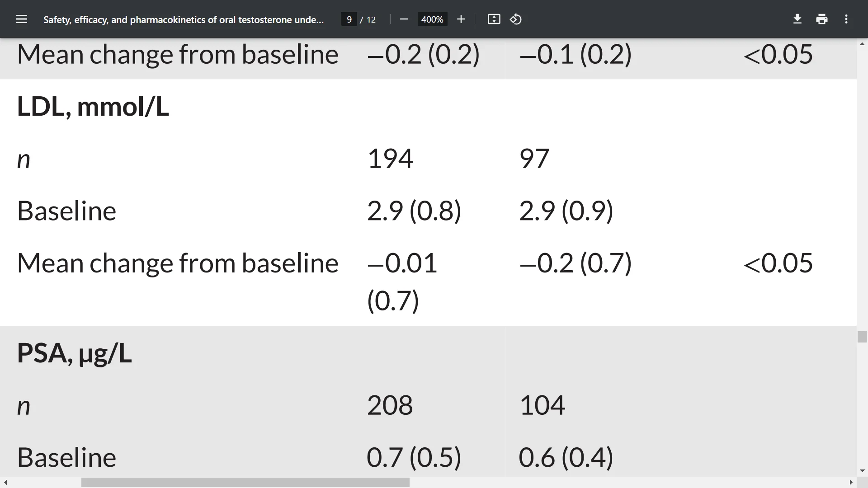Open the more actions menu
Viewport: 868px width, 488px height.
(x=846, y=19)
